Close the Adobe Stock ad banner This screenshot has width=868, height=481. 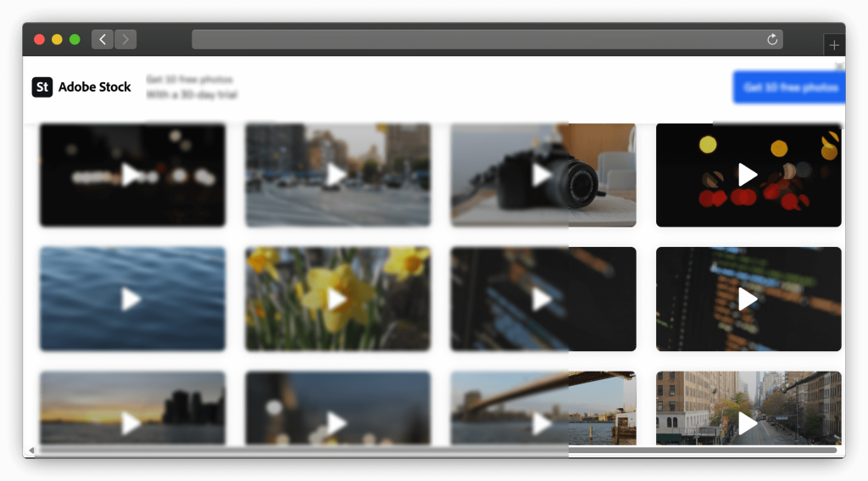(838, 65)
